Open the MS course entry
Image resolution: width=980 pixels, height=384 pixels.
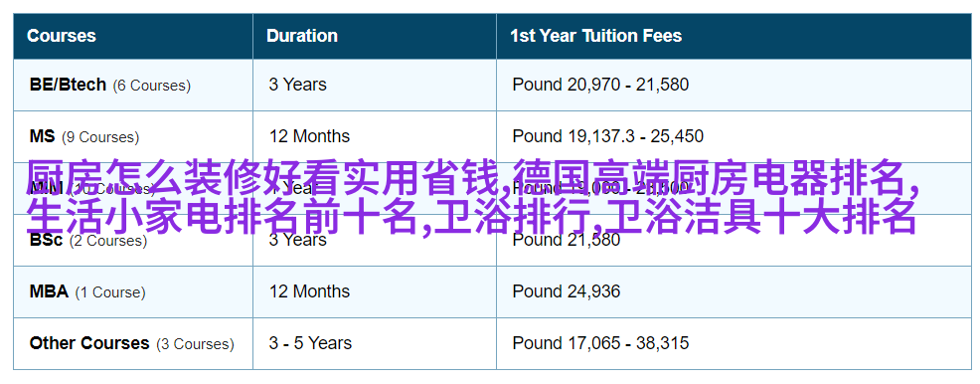[42, 135]
